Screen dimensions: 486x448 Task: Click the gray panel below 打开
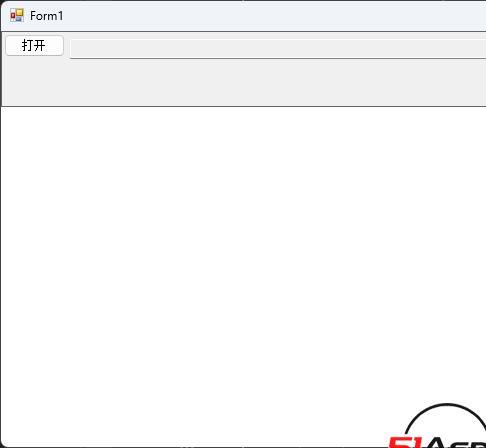243,83
